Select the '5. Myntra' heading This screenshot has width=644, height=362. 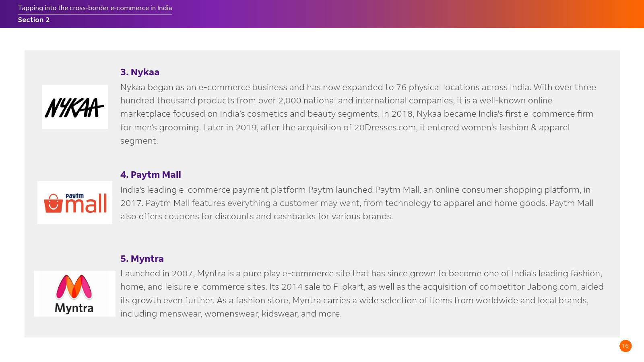(142, 259)
